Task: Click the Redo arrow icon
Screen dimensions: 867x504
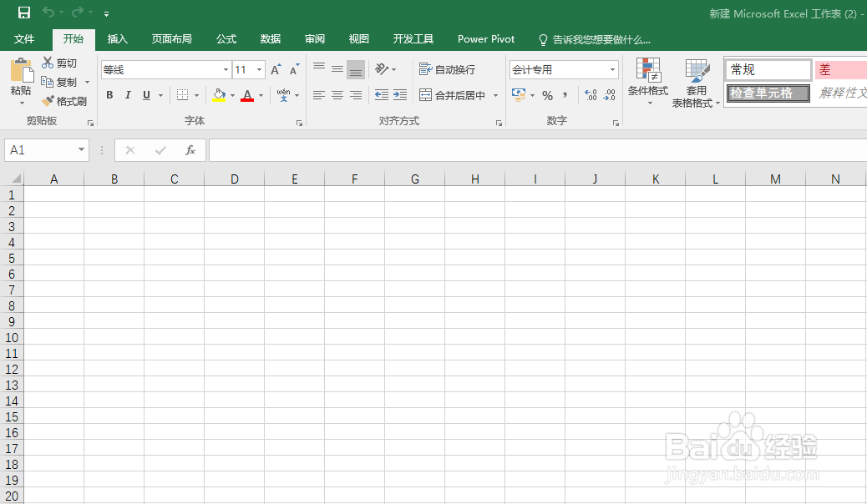Action: point(78,13)
